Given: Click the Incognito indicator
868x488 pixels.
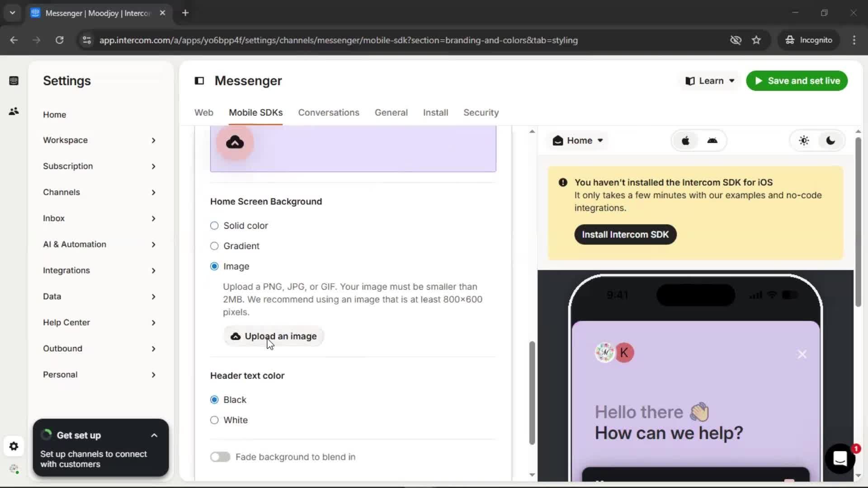Looking at the screenshot, I should pos(809,40).
